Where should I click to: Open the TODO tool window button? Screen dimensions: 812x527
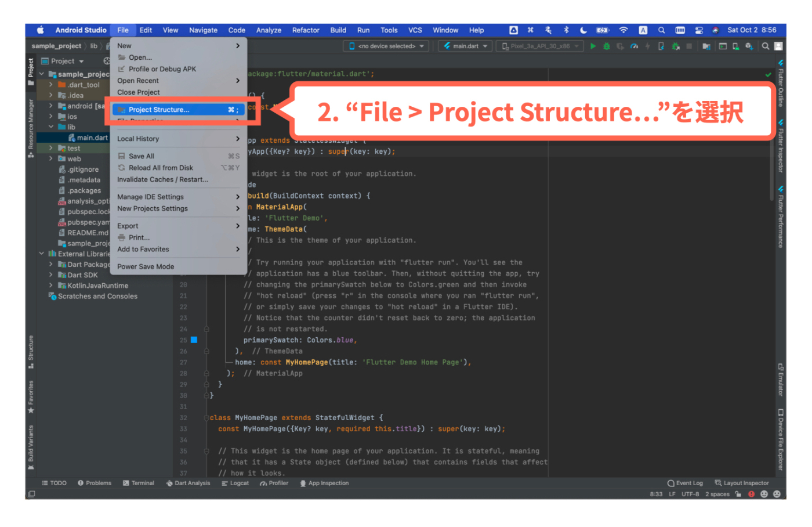[54, 483]
